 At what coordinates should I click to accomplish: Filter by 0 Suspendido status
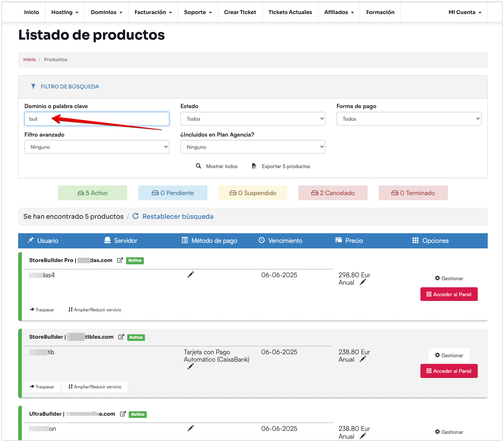click(253, 193)
